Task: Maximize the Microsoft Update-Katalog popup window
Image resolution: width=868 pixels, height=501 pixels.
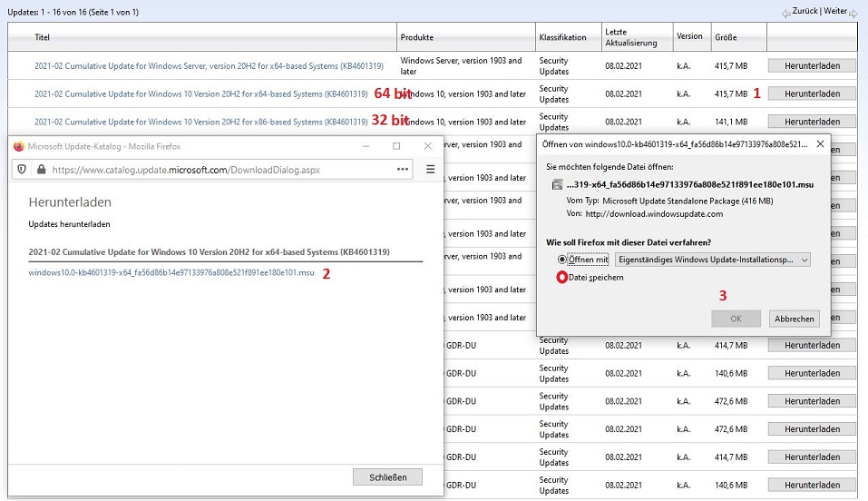Action: (x=396, y=146)
